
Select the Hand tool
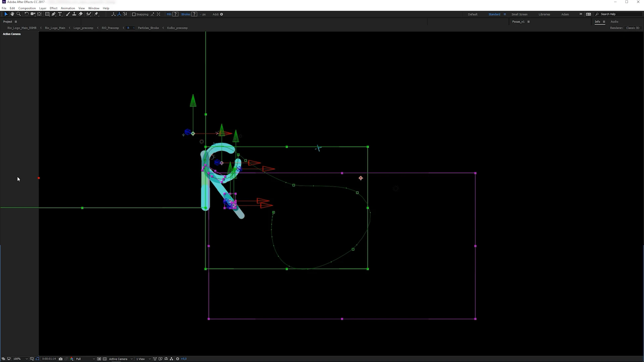point(12,14)
